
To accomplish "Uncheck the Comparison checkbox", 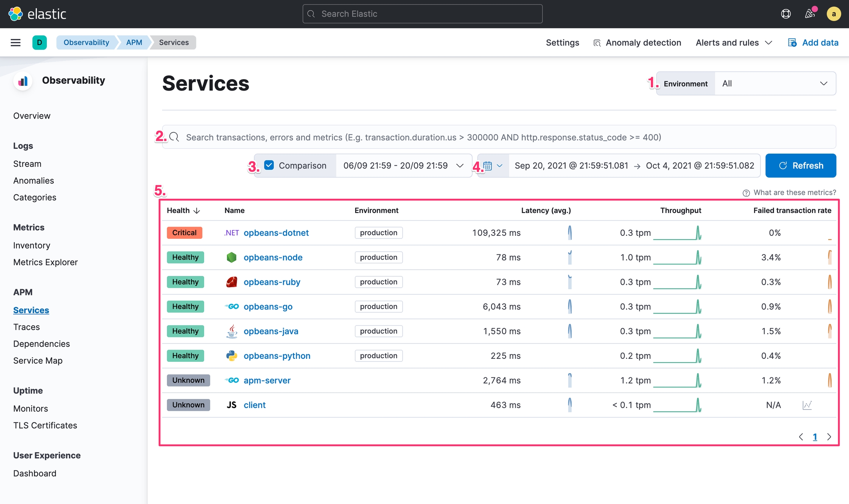I will point(269,165).
